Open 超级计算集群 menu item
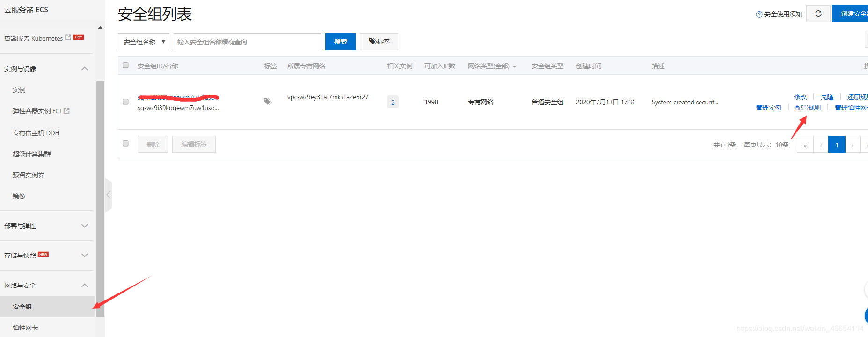This screenshot has height=337, width=868. point(32,154)
